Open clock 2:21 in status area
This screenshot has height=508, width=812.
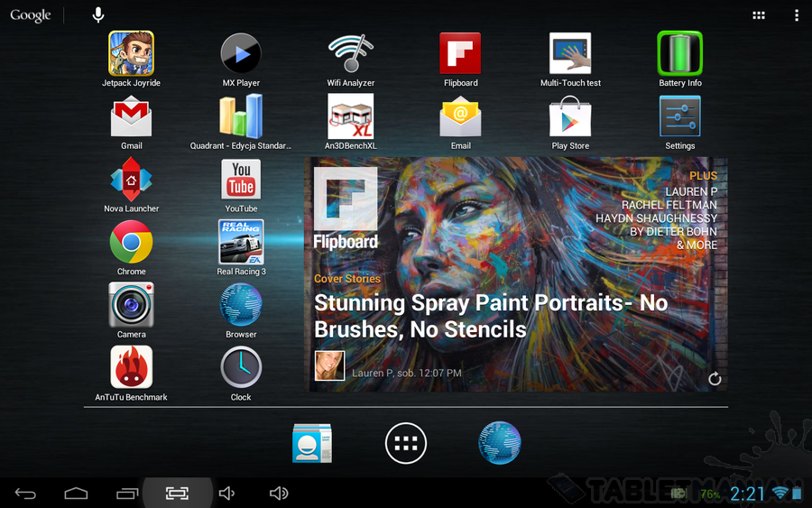click(747, 494)
